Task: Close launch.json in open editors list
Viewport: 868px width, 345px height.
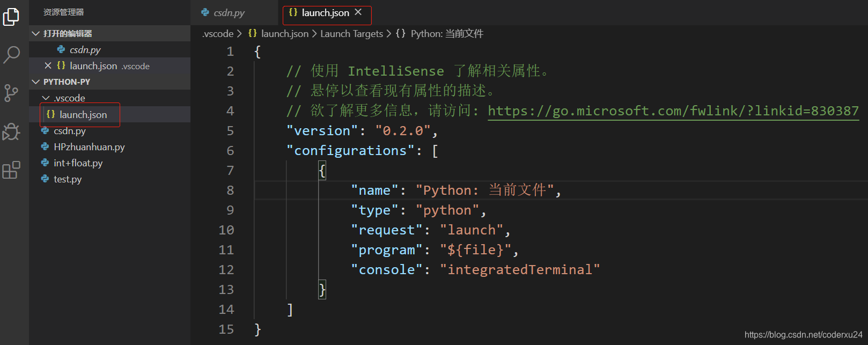Action: pyautogui.click(x=48, y=65)
